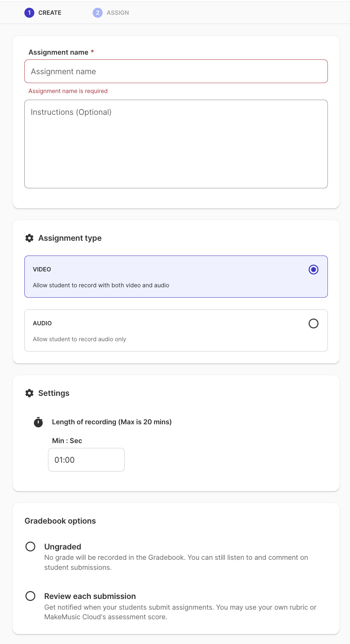
Task: Enable Review each submission
Action: tap(30, 596)
